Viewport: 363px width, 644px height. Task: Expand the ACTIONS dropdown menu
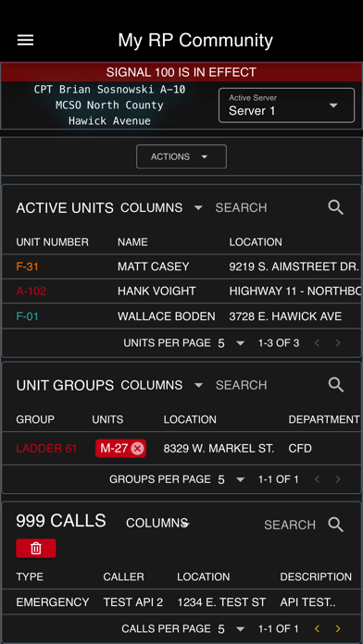(181, 156)
